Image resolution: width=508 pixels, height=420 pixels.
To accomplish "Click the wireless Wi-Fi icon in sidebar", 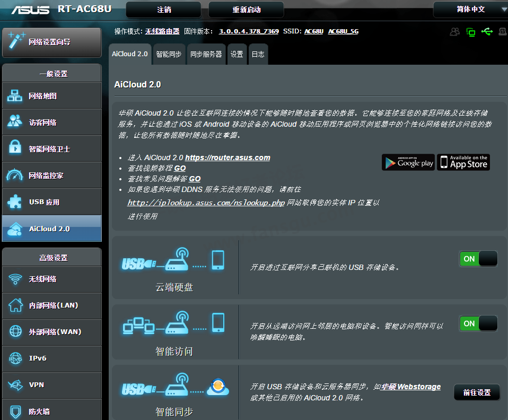I will click(x=15, y=279).
